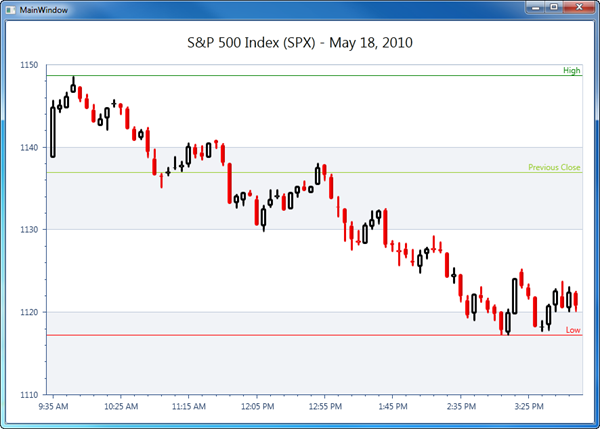
Task: Click the green High line label
Action: [x=572, y=70]
